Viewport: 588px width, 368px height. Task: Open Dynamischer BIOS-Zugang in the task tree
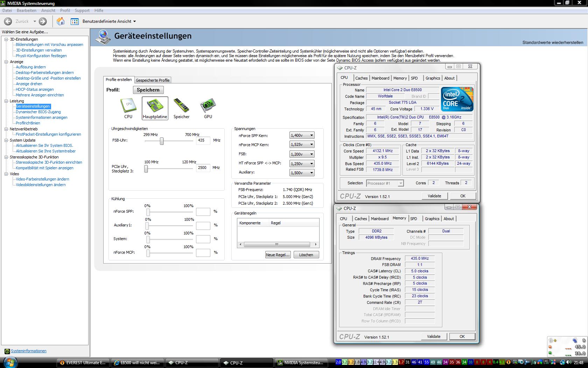click(x=38, y=112)
